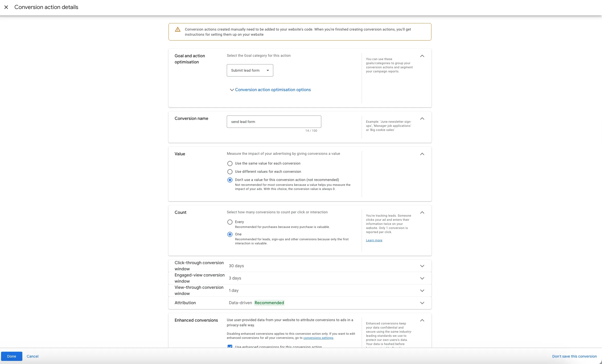Screen dimensions: 602x364
Task: Choose Every conversion count option
Action: tap(230, 222)
